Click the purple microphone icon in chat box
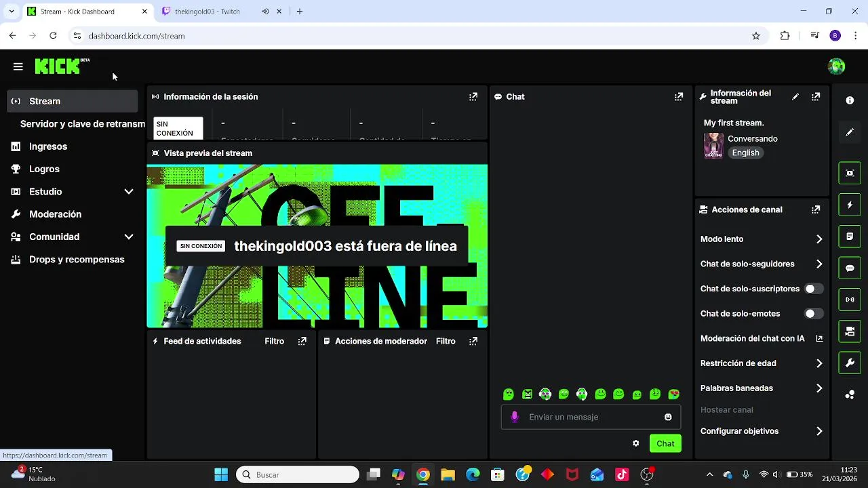This screenshot has height=488, width=868. pyautogui.click(x=514, y=417)
